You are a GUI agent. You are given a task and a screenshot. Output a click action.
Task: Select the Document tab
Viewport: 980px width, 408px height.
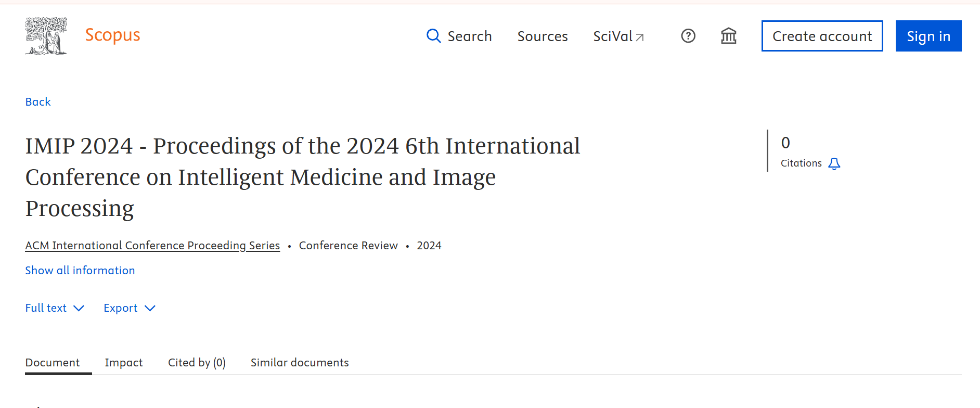coord(53,363)
